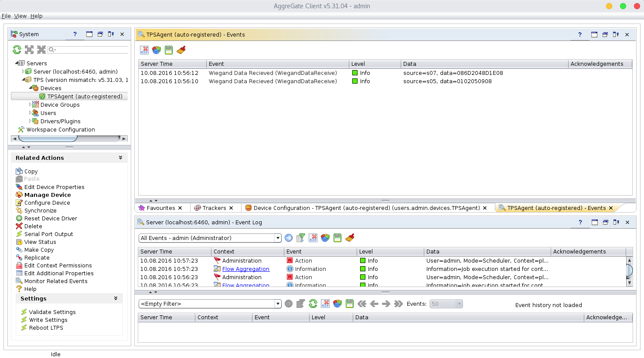
Task: Click the Level column header in Event Log table
Action: (x=390, y=252)
